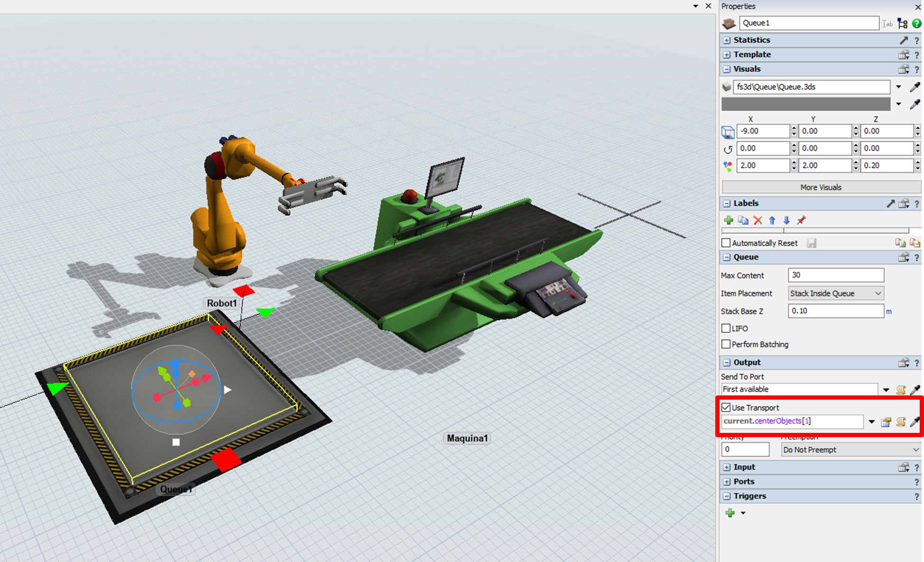Delete label using red X icon

[x=758, y=220]
